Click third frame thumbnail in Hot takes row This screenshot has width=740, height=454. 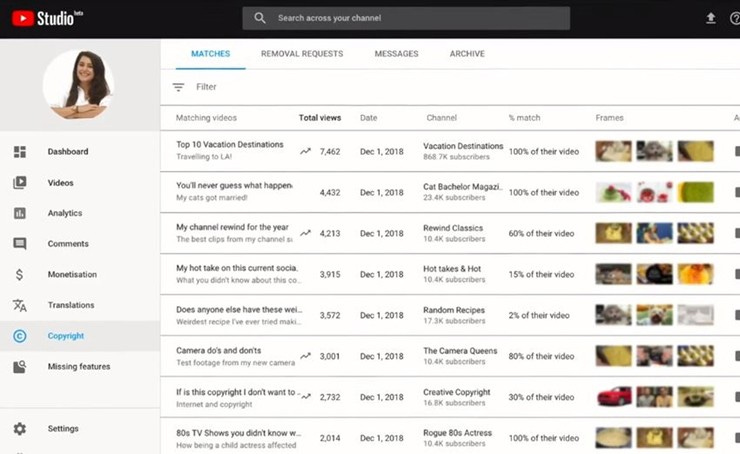(x=696, y=274)
